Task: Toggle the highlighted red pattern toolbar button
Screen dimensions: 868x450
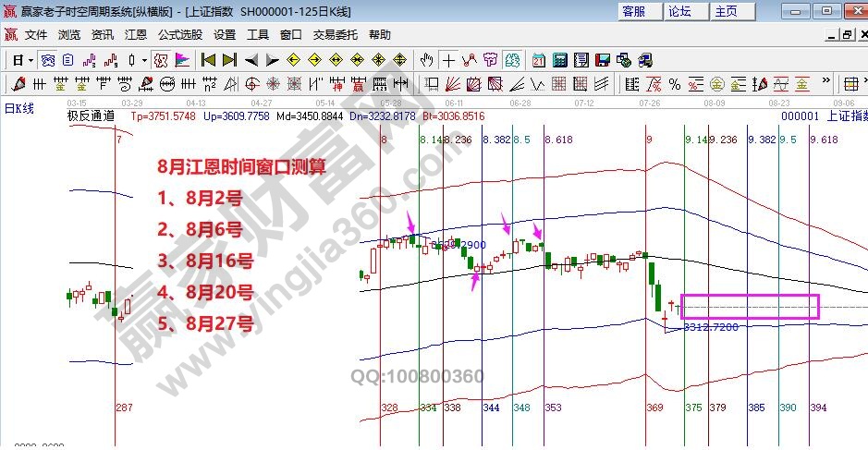Action: click(160, 60)
